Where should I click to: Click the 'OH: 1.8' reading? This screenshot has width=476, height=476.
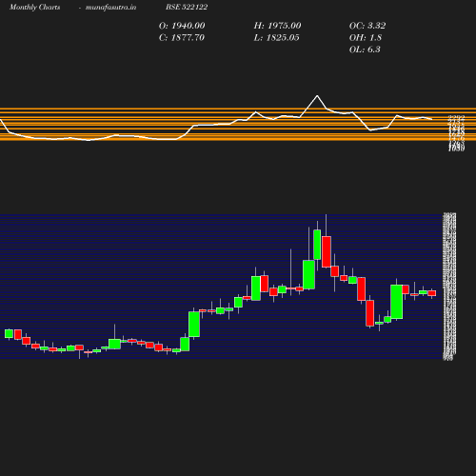tap(365, 38)
